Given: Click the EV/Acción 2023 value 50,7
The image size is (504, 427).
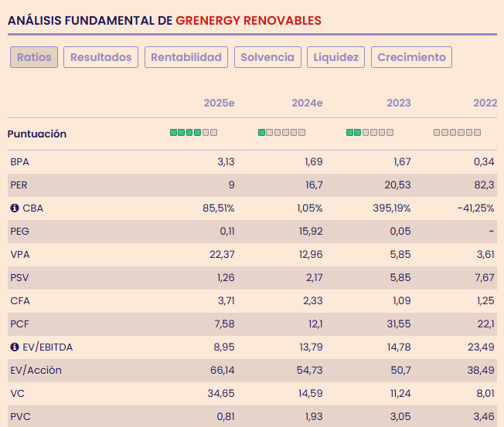Looking at the screenshot, I should [401, 370].
